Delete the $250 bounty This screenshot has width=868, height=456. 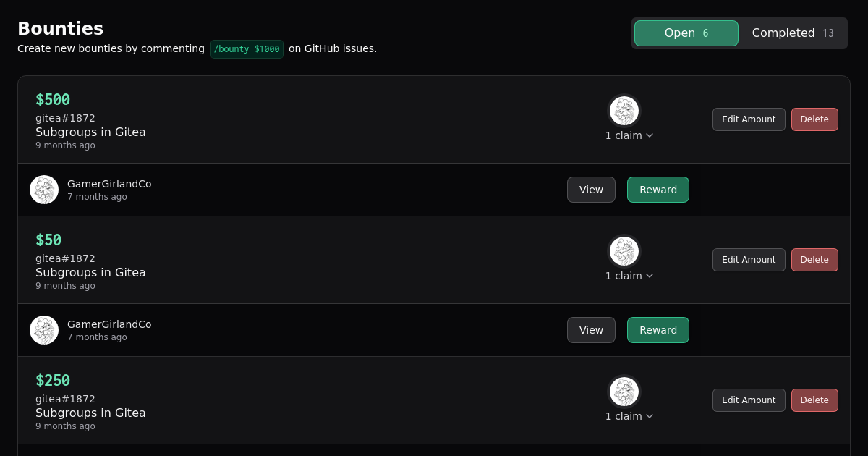tap(814, 400)
